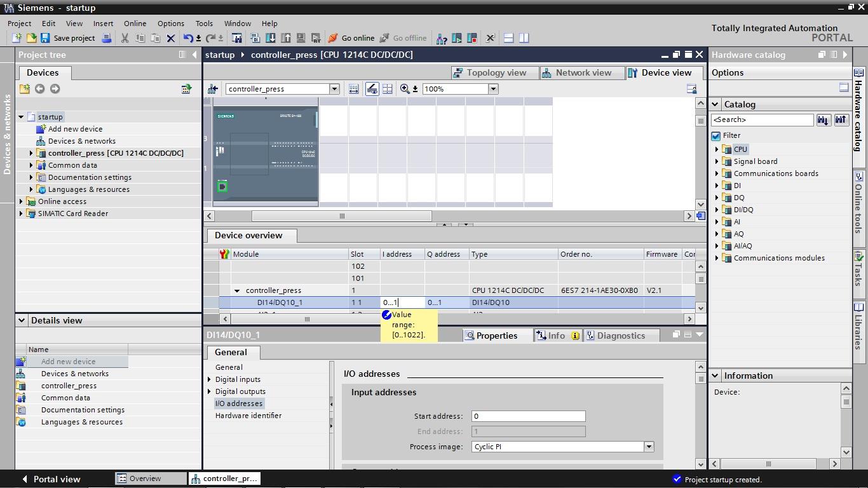
Task: Expand Signal board folder in catalog
Action: (717, 161)
